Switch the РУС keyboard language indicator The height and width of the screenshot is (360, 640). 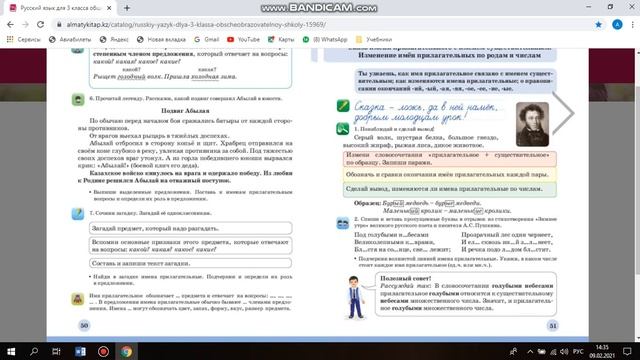pyautogui.click(x=578, y=351)
